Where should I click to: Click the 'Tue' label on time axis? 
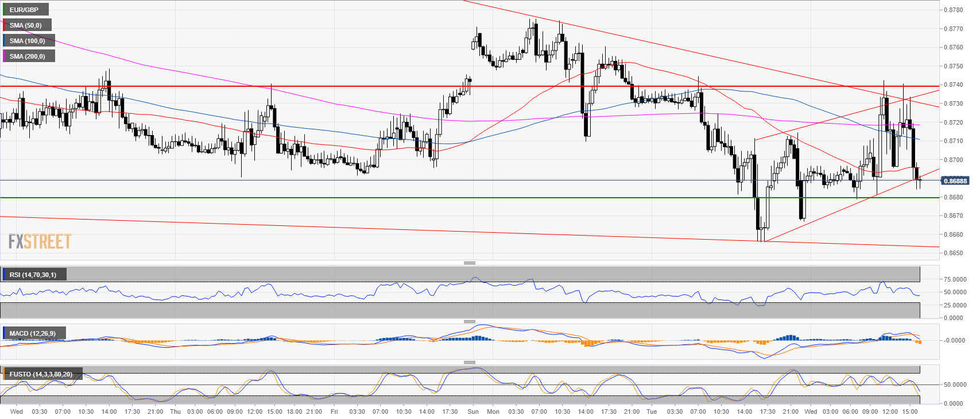point(651,412)
